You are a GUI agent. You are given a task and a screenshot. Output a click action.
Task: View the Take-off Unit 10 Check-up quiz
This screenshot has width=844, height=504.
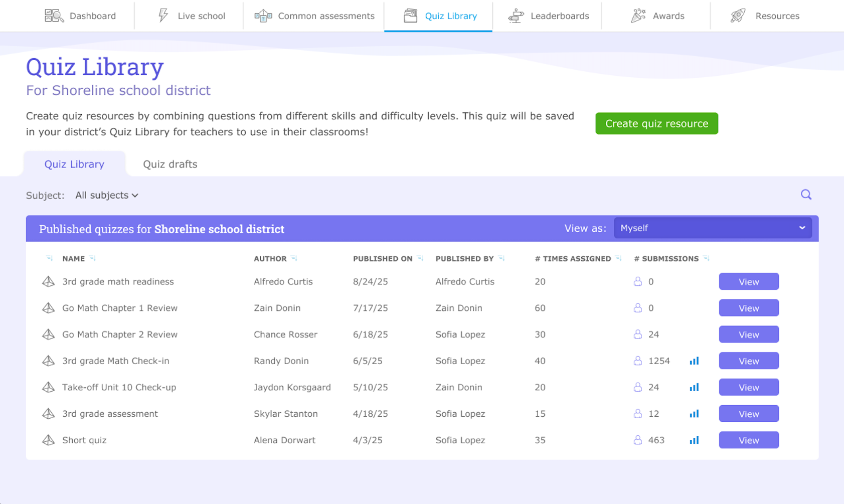(x=749, y=387)
